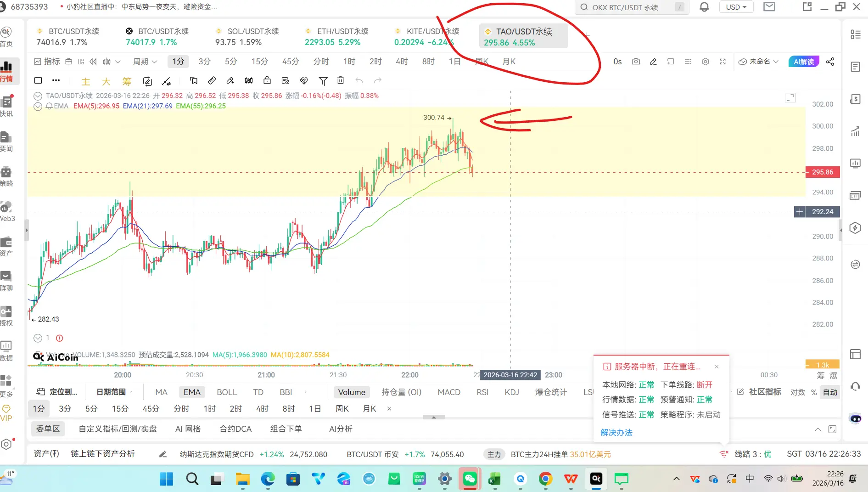The height and width of the screenshot is (492, 868).
Task: Toggle the % percentage scale
Action: (814, 392)
